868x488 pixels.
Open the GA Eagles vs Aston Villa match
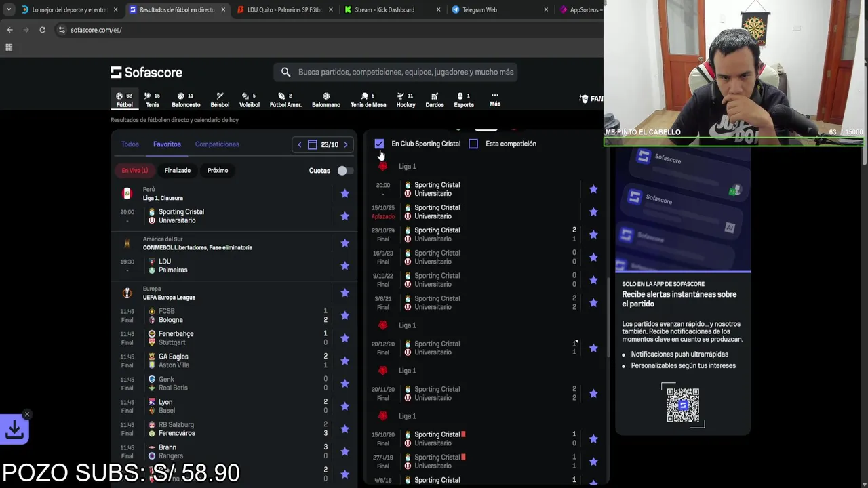(x=234, y=361)
